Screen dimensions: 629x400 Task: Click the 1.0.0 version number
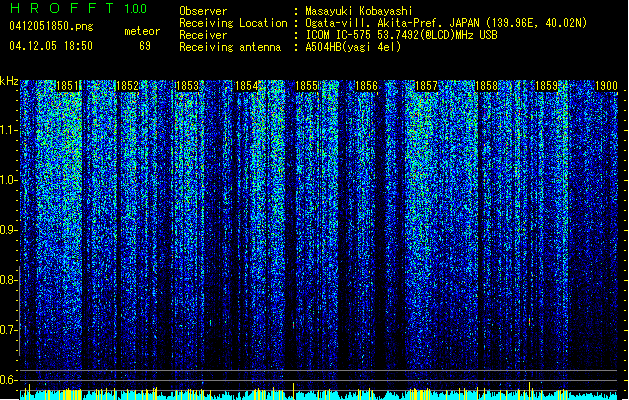coord(135,8)
